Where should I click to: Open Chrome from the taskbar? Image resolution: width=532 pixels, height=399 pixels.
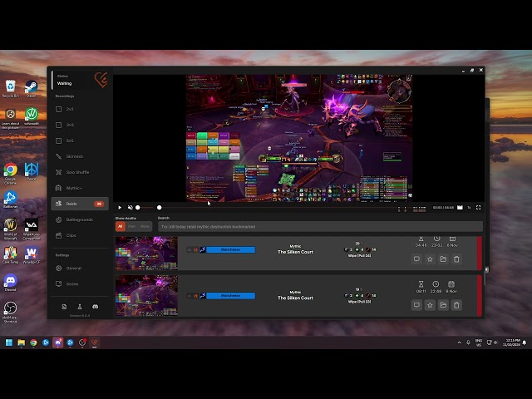tap(33, 342)
